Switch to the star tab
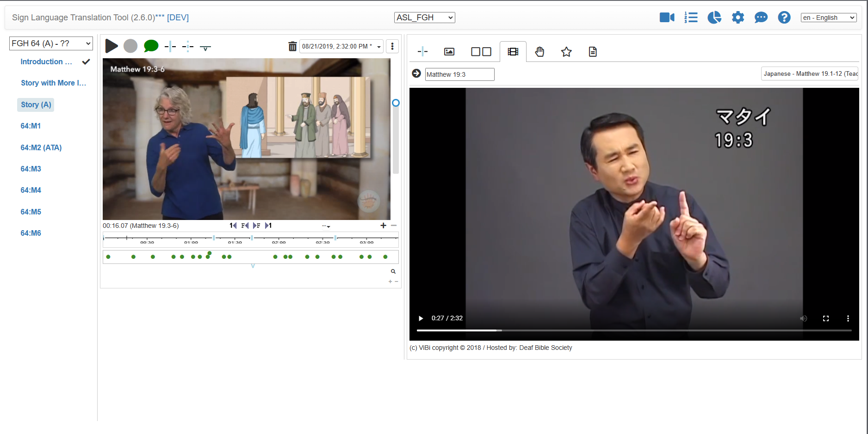868x434 pixels. point(566,52)
